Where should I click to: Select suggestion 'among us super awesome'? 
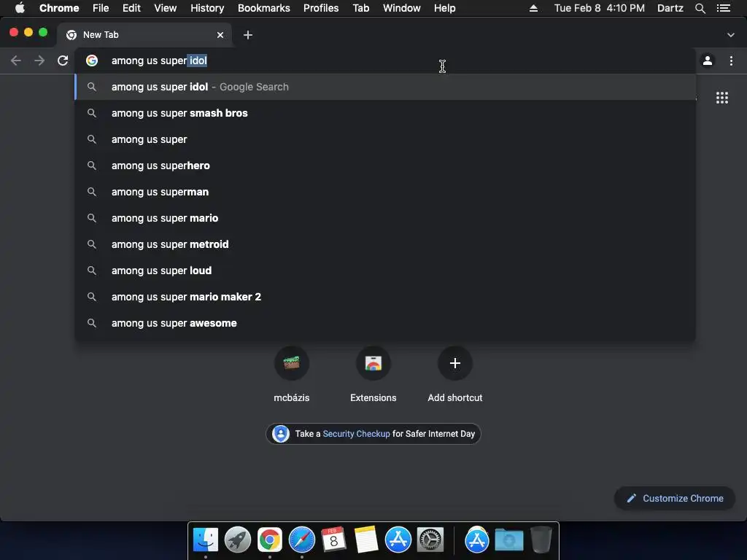(385, 322)
